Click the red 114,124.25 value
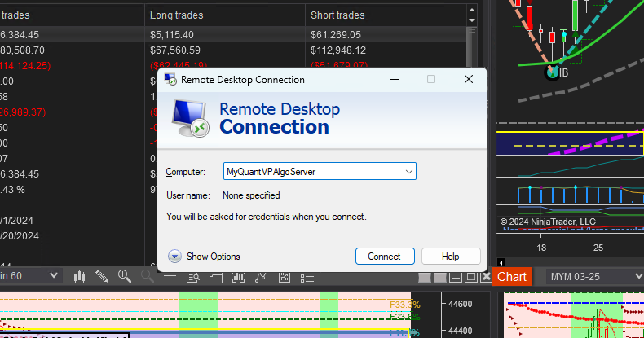 pos(25,66)
